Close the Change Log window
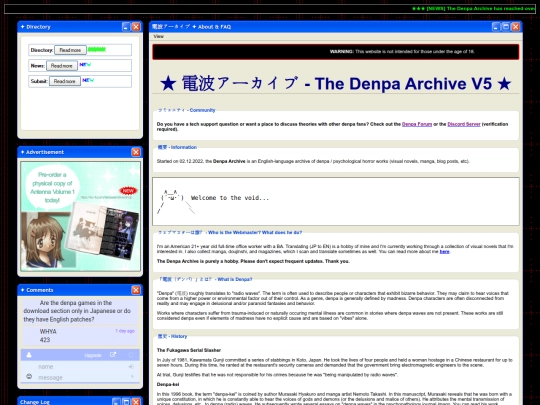This screenshot has width=540, height=405. (x=136, y=402)
